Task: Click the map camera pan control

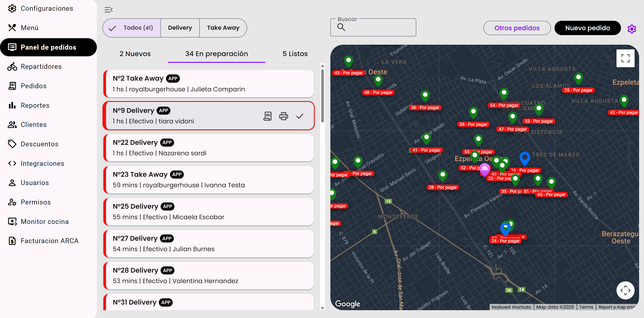Action: pyautogui.click(x=625, y=290)
